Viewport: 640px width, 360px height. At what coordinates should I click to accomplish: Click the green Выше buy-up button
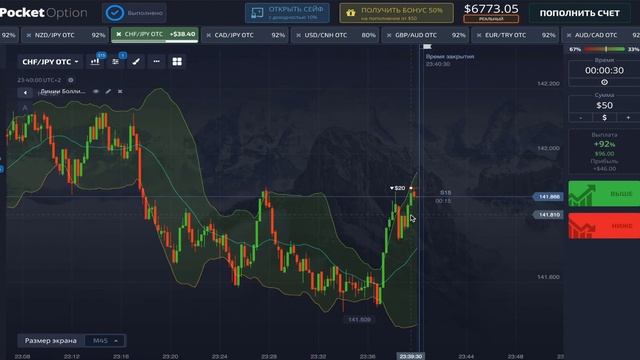[604, 193]
